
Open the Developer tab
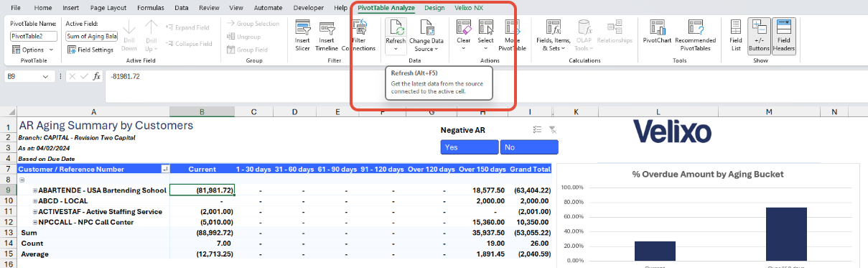[309, 7]
